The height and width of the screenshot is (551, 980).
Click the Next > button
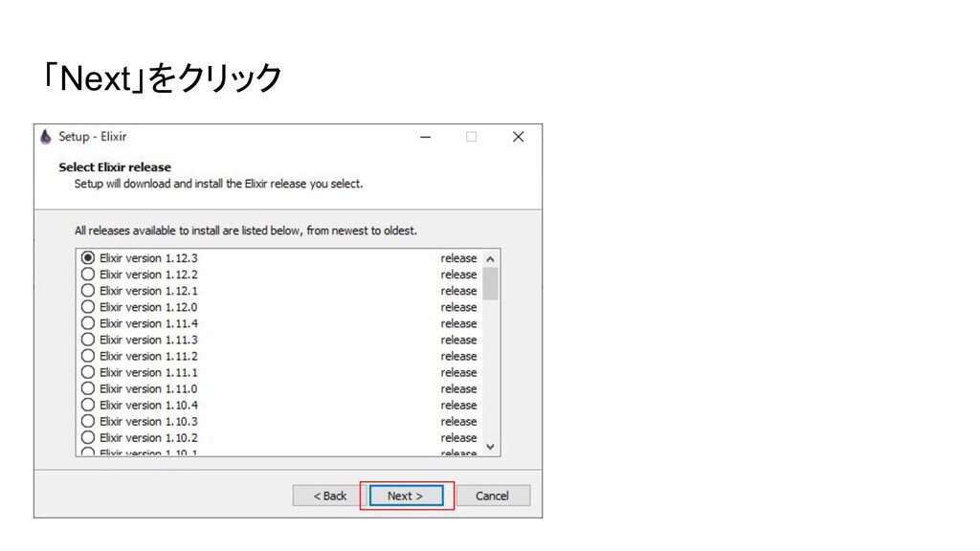(406, 496)
